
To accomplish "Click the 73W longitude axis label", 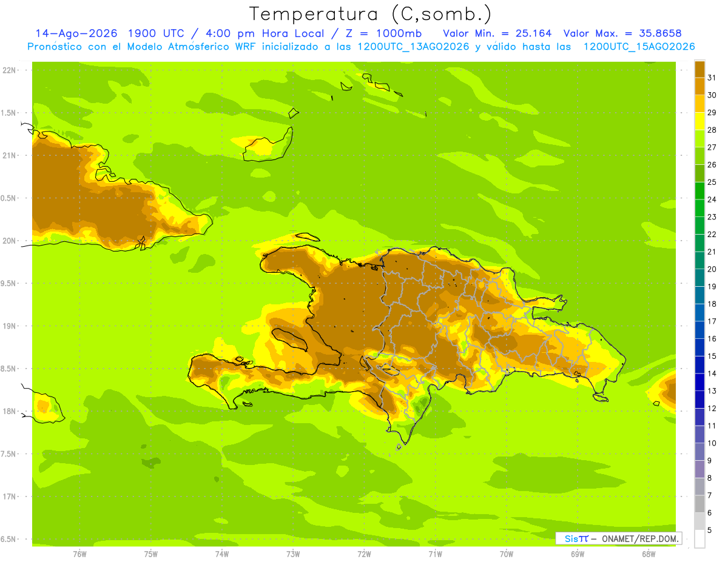I will click(293, 554).
